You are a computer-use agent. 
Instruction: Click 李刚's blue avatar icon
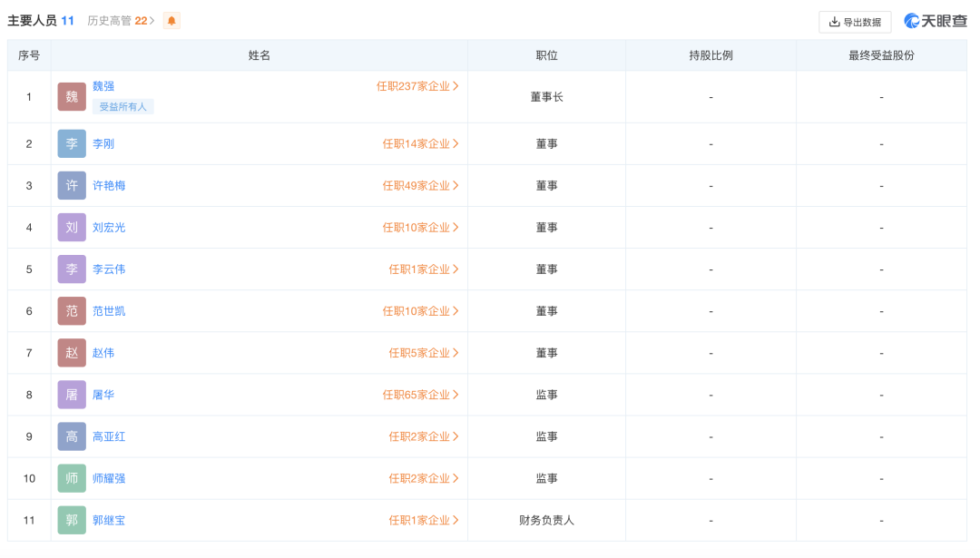pyautogui.click(x=72, y=144)
